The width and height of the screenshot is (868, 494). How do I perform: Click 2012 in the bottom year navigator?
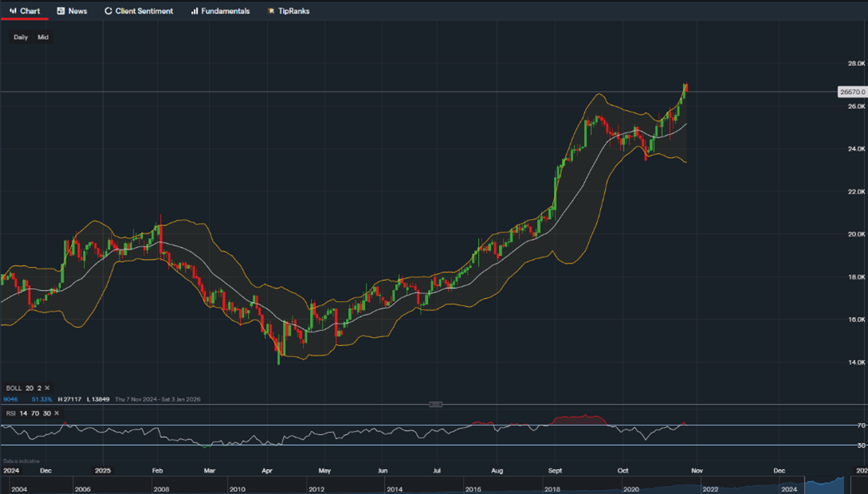pos(316,488)
